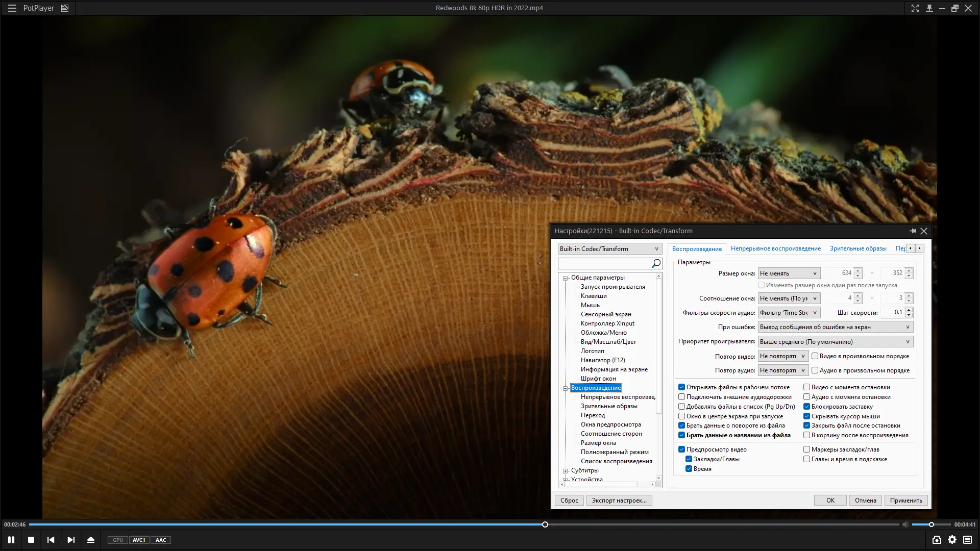Pin the settings dialog window
980x551 pixels.
912,231
